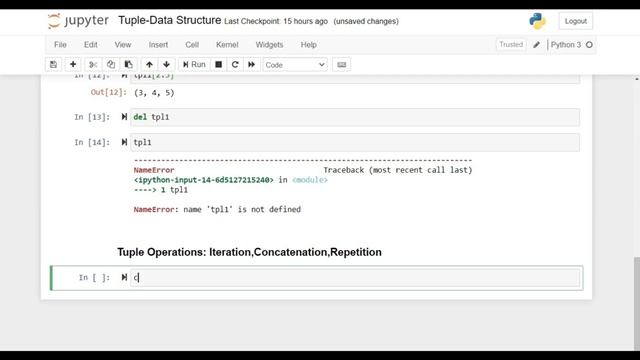Click the page vertical scrollbar thumb

637,303
